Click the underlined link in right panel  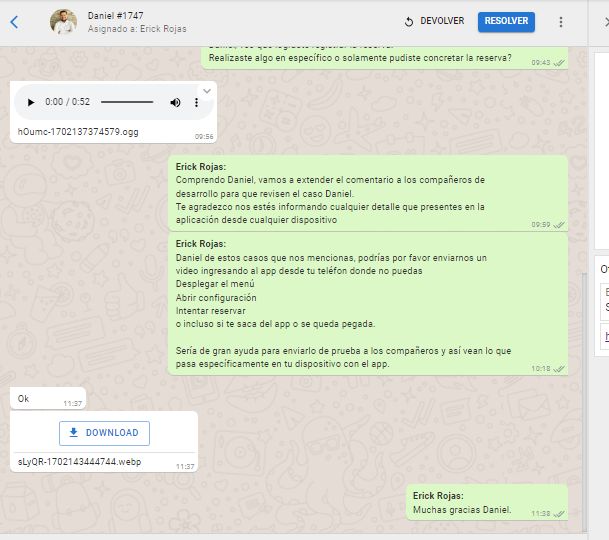(x=605, y=337)
